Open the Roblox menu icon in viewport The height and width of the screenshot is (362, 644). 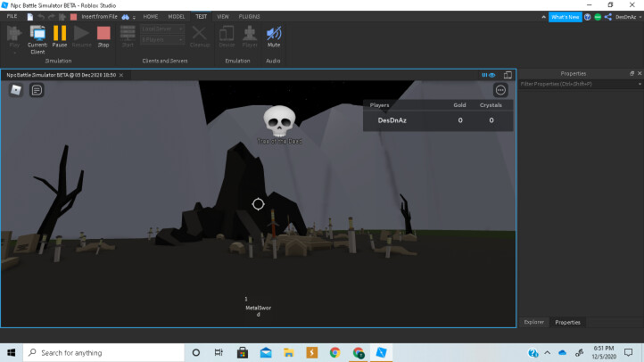(x=16, y=90)
